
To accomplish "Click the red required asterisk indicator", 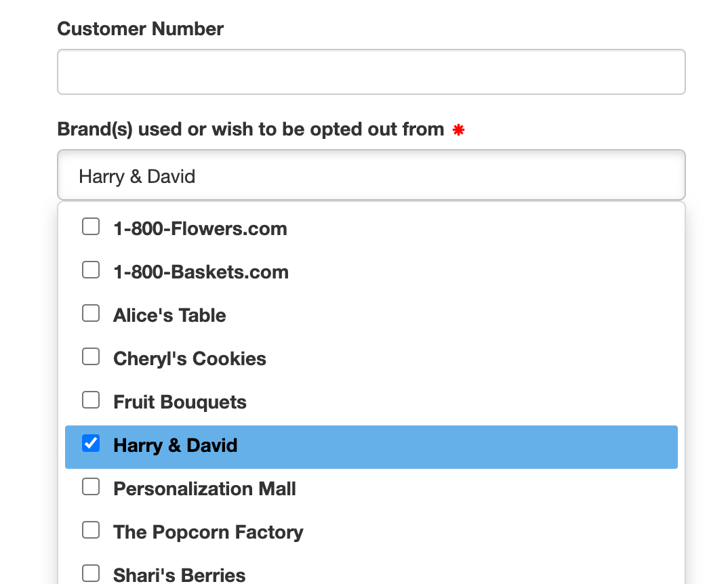I will (460, 130).
